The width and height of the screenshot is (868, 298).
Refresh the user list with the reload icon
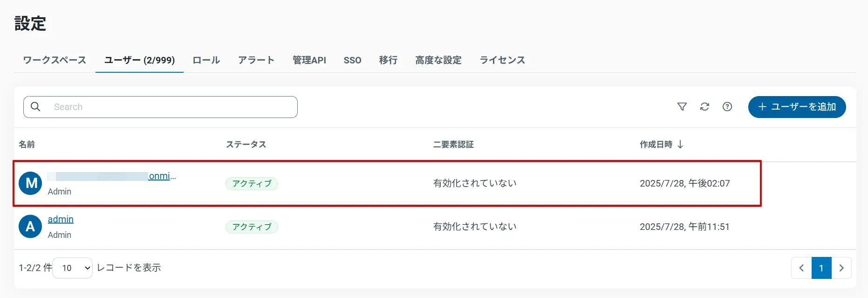click(704, 107)
